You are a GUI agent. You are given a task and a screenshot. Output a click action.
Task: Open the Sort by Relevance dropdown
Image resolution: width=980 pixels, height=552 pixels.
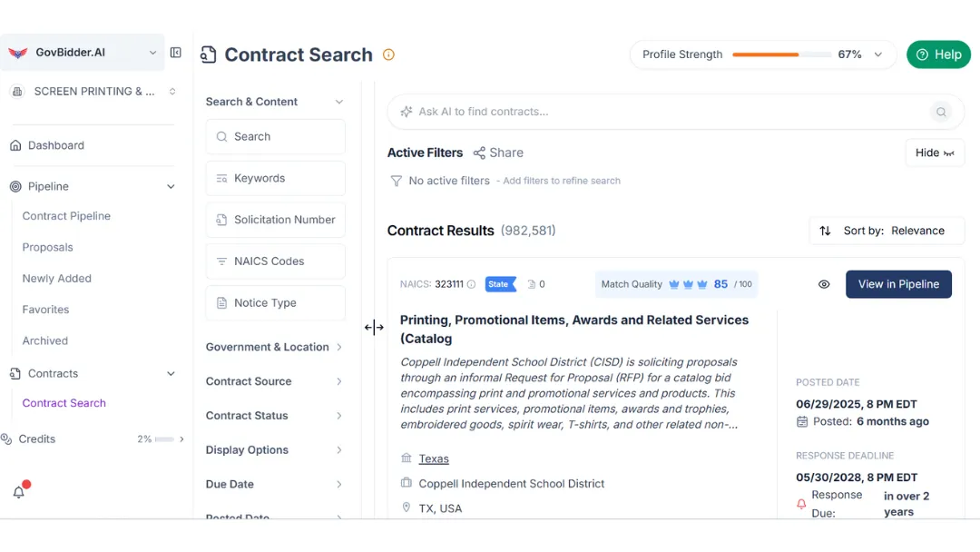pos(887,231)
